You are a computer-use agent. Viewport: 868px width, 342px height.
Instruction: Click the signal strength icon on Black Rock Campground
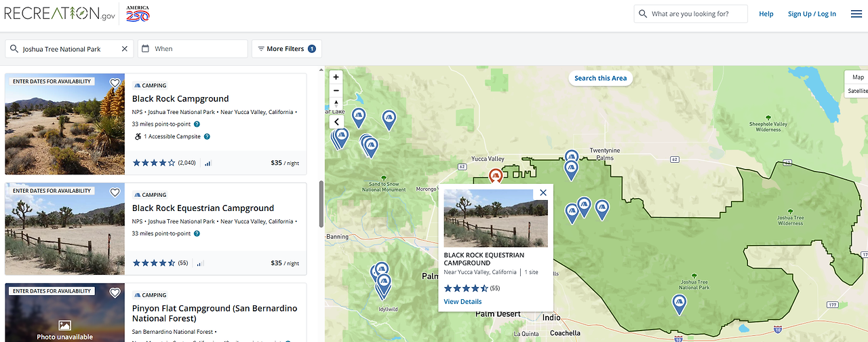(208, 163)
